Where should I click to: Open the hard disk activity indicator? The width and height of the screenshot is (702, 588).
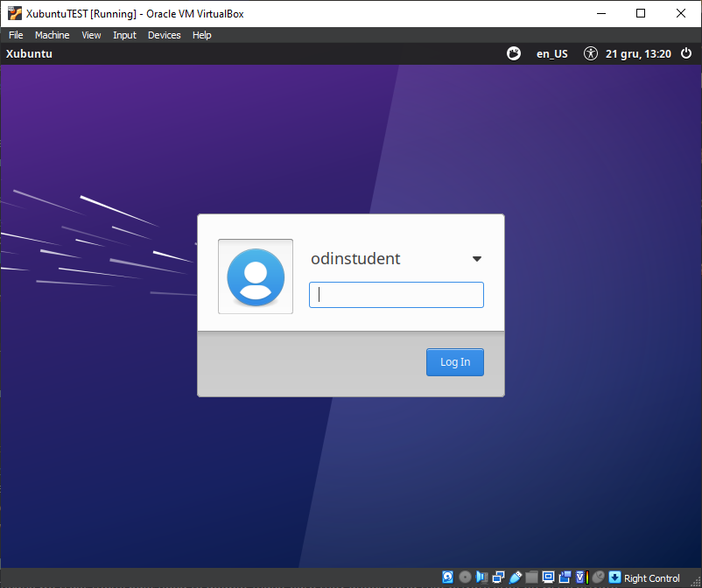pos(447,577)
